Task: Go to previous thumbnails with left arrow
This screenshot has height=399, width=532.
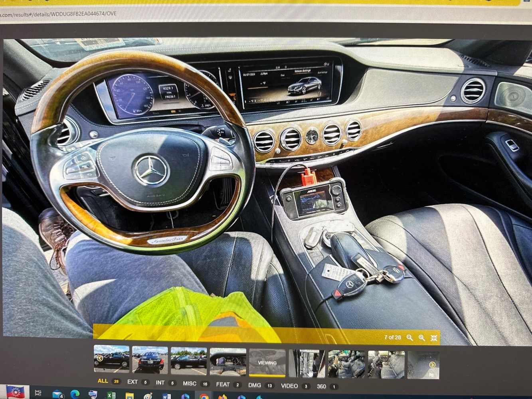Action: point(100,358)
